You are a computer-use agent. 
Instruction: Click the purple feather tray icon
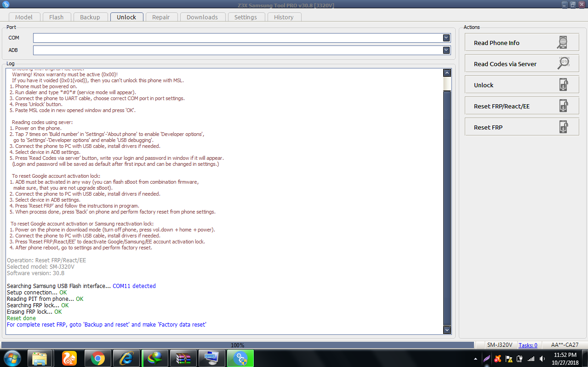click(x=487, y=359)
